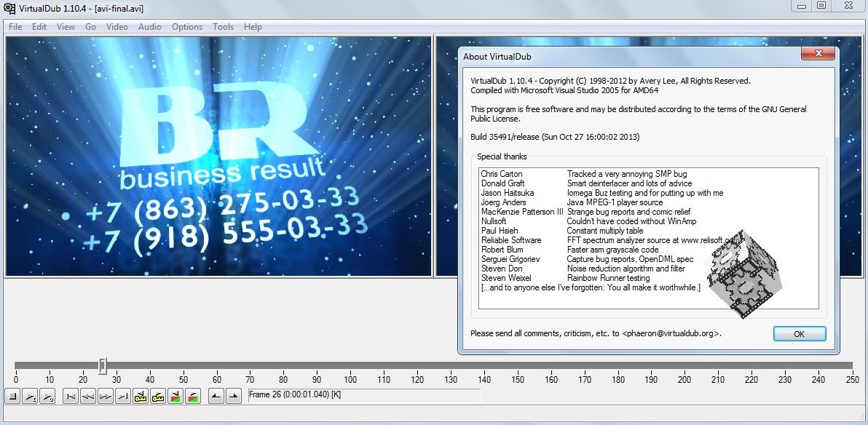Open the Options menu
Image resolution: width=868 pixels, height=425 pixels.
[187, 26]
